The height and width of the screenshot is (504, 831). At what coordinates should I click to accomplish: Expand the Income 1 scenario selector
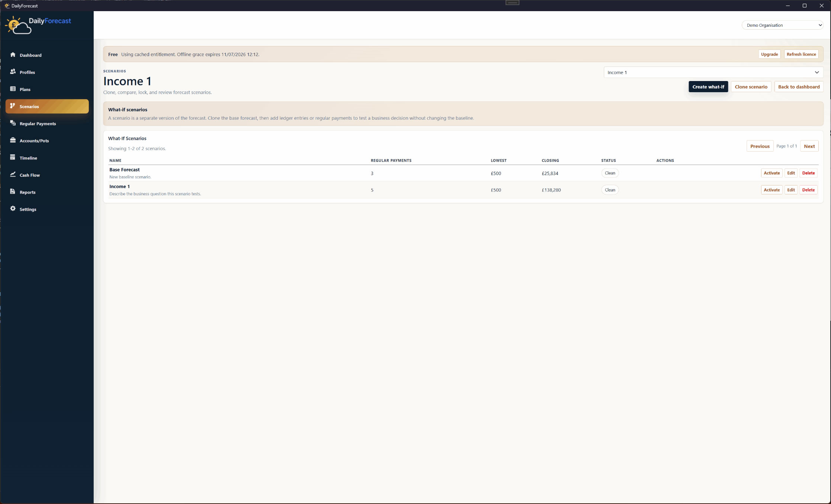(714, 72)
